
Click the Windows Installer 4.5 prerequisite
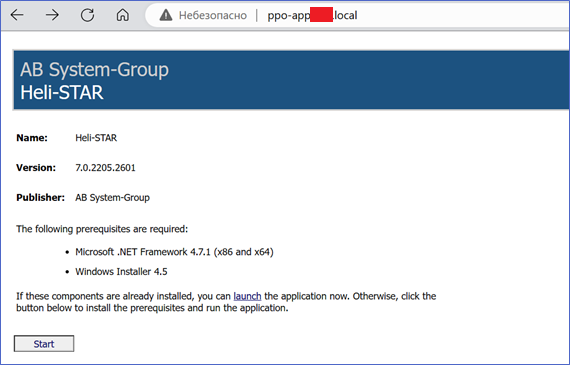click(x=121, y=272)
